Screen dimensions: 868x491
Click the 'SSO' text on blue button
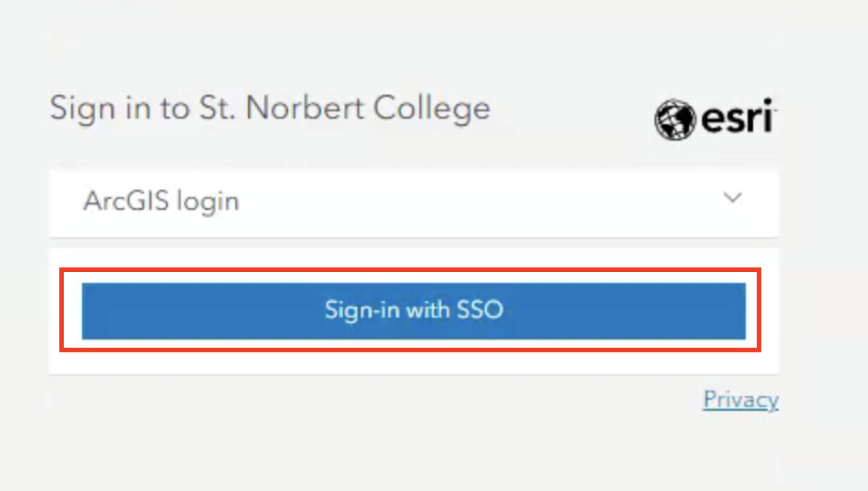480,309
